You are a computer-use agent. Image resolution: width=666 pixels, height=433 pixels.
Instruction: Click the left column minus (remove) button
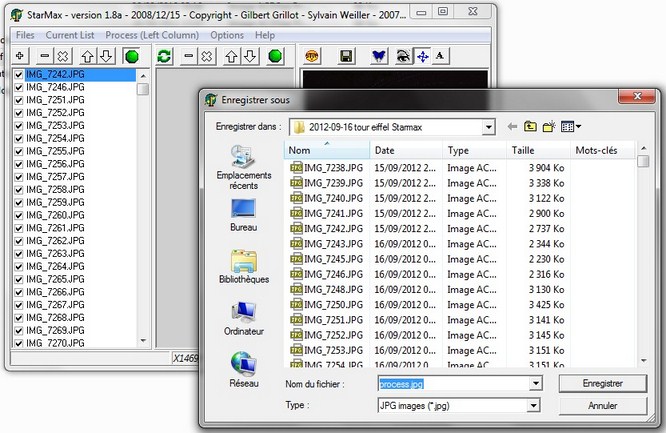(x=45, y=56)
